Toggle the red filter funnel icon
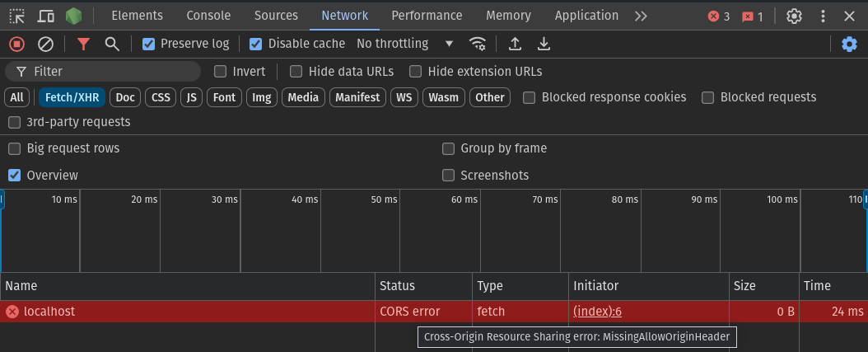 (x=84, y=44)
